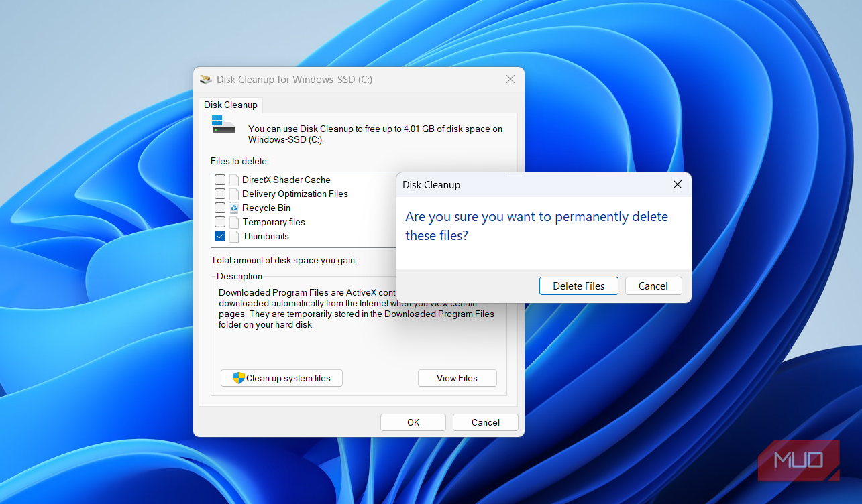Switch to the Disk Cleanup tab
862x504 pixels.
point(231,105)
